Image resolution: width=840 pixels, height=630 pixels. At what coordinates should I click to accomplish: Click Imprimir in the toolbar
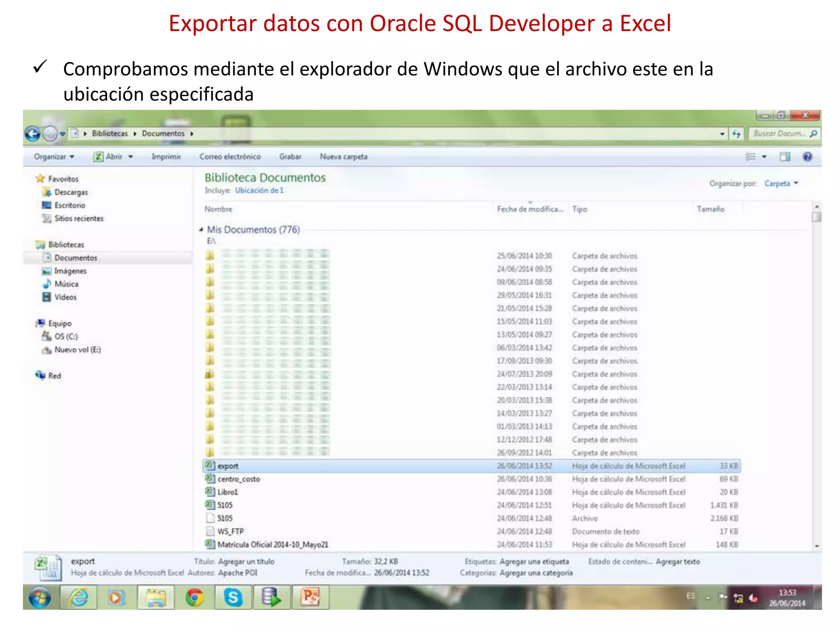point(166,157)
